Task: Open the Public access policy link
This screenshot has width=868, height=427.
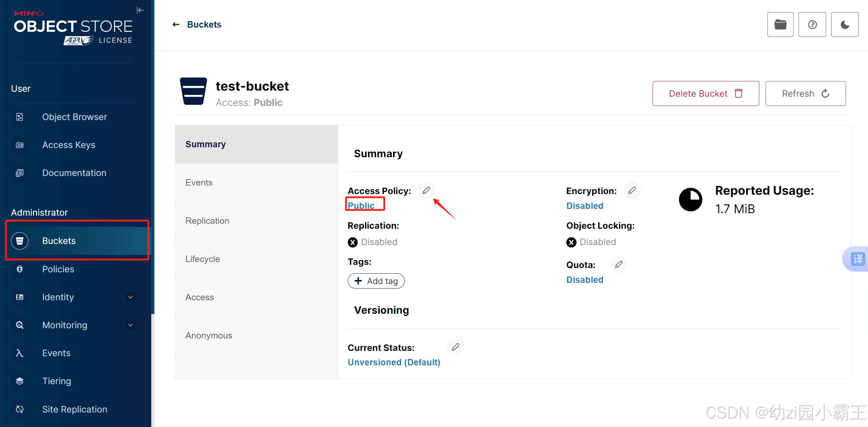Action: (x=361, y=205)
